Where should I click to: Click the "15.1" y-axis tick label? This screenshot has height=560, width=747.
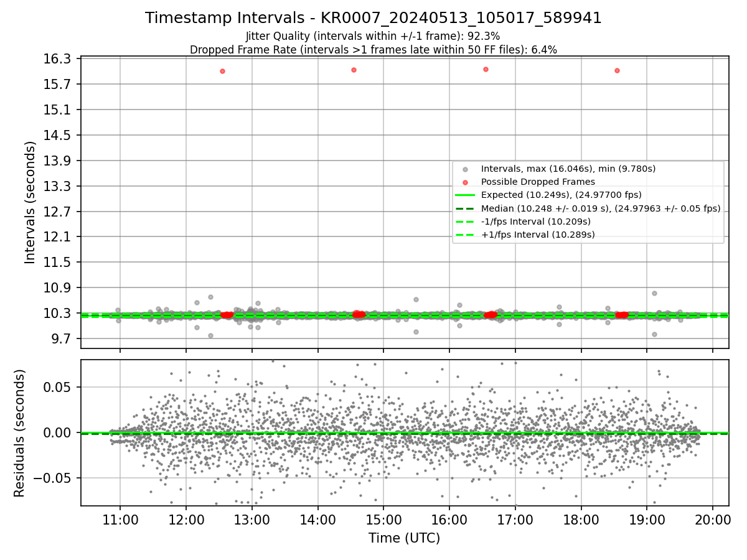[x=59, y=110]
